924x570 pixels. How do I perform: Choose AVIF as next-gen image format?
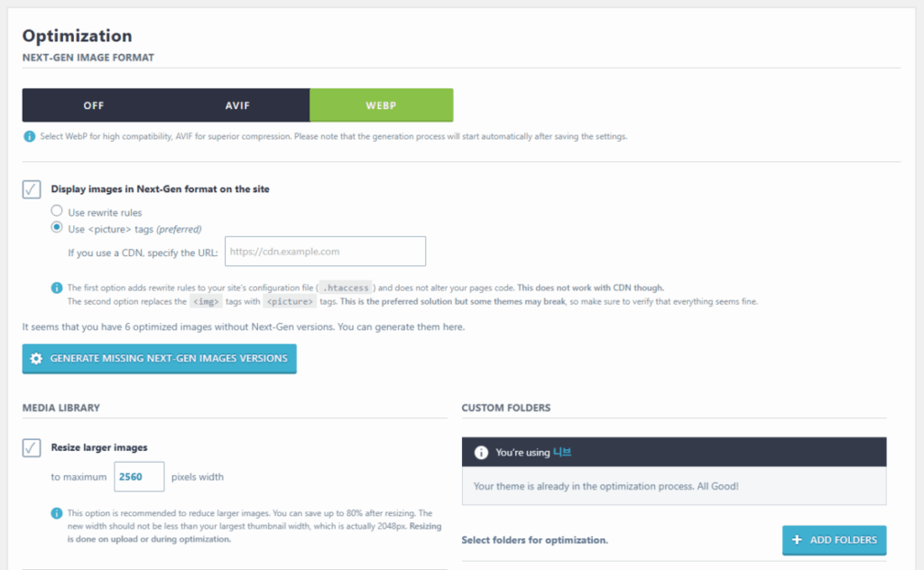(x=237, y=106)
